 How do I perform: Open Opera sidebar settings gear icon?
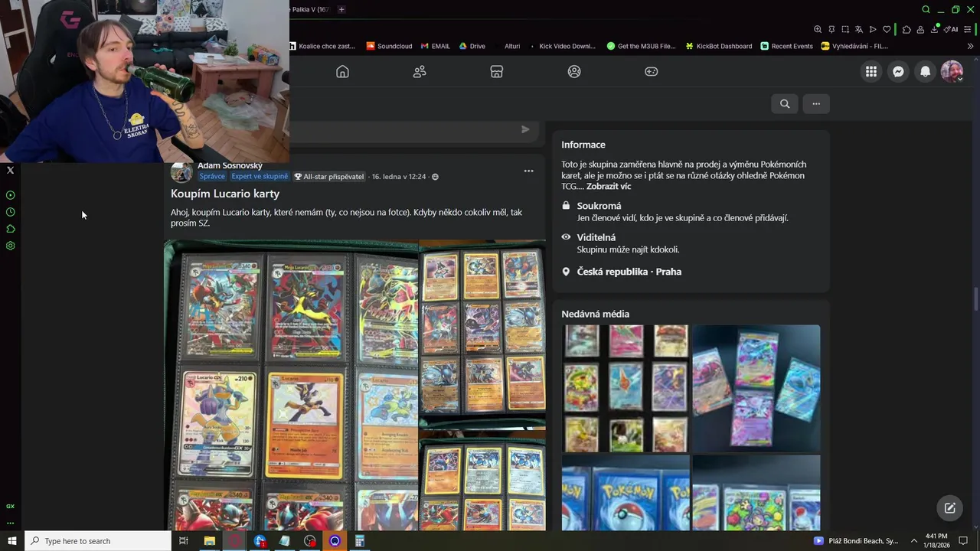click(x=10, y=246)
